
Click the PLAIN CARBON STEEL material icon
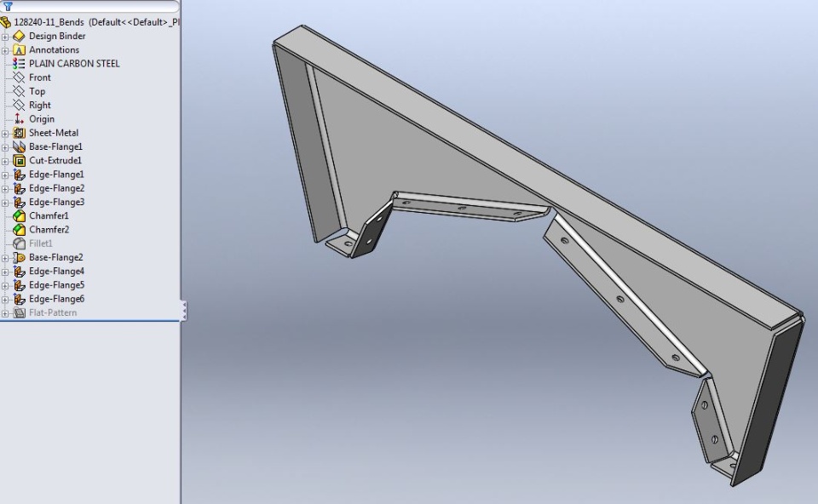tap(19, 64)
